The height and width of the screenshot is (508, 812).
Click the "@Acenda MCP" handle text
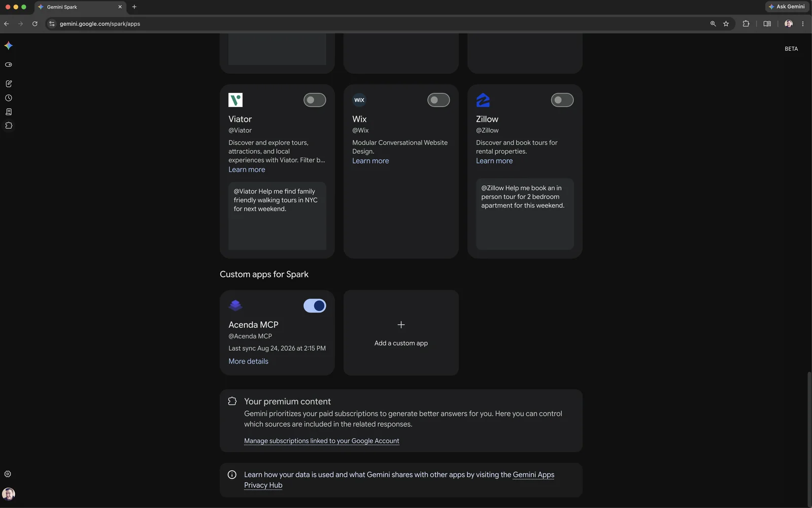[250, 336]
